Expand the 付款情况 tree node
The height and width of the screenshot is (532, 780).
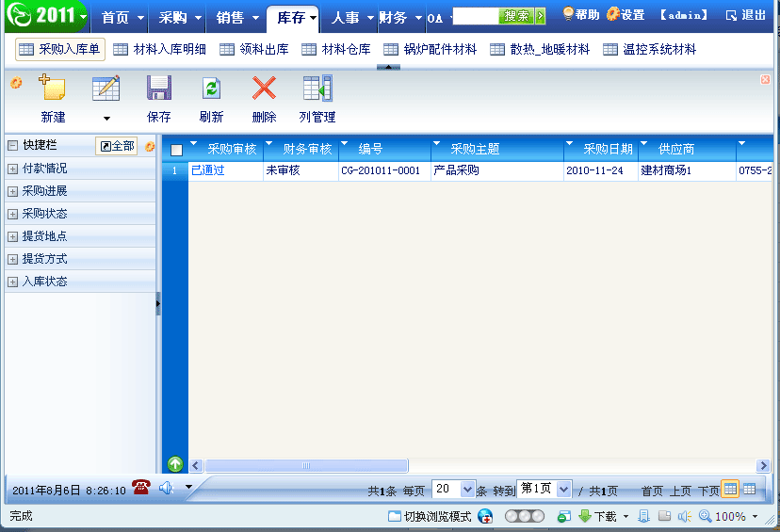(x=13, y=169)
